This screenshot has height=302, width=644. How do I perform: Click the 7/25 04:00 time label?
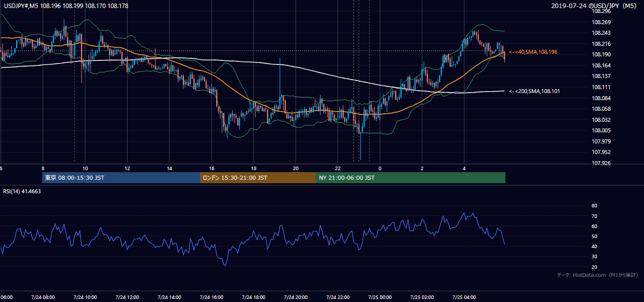tap(464, 297)
